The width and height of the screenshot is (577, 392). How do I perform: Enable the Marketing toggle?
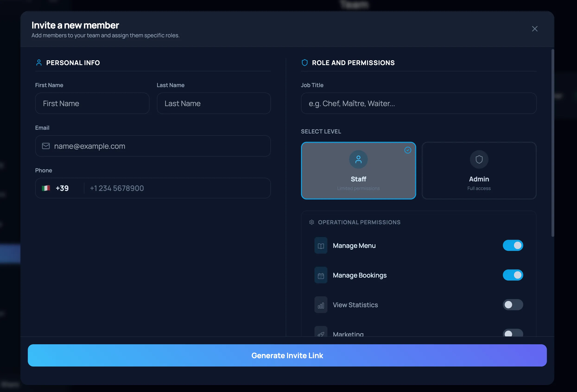(x=513, y=333)
